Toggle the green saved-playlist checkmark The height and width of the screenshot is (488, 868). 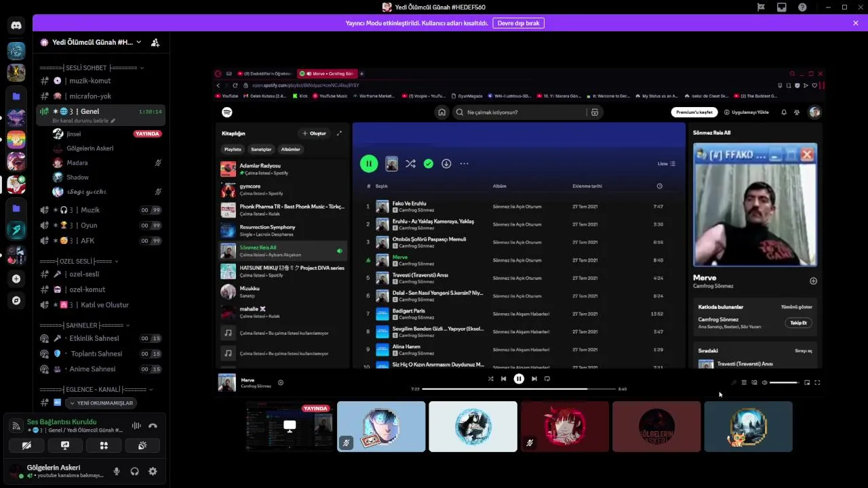[x=429, y=163]
